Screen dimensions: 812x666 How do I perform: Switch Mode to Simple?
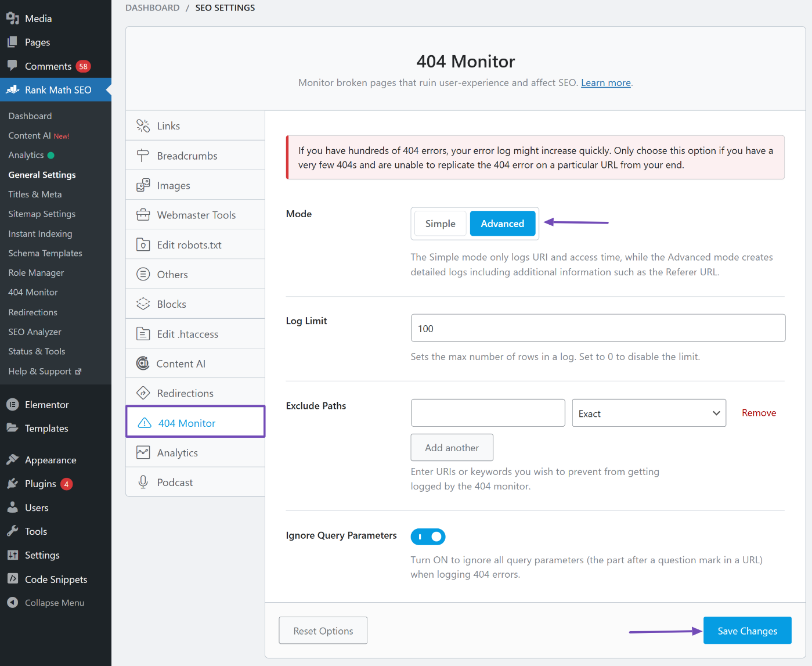(x=440, y=224)
